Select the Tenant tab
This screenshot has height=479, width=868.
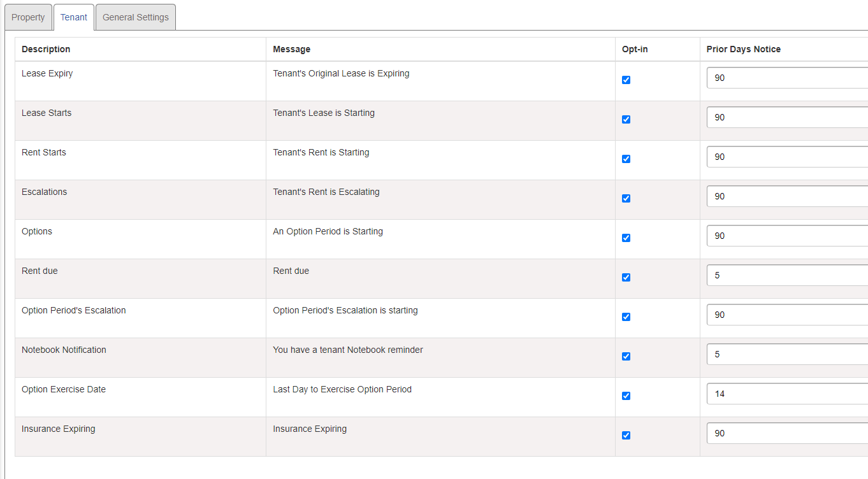[74, 17]
